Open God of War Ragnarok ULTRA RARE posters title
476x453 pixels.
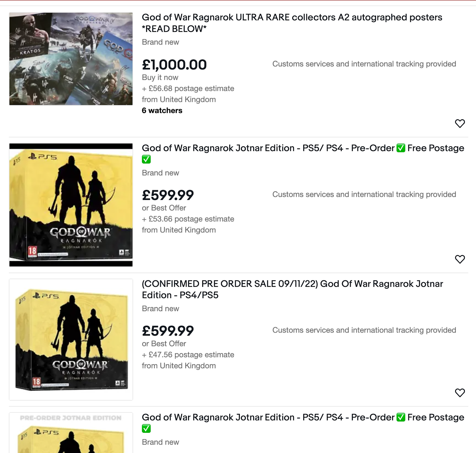pyautogui.click(x=292, y=23)
